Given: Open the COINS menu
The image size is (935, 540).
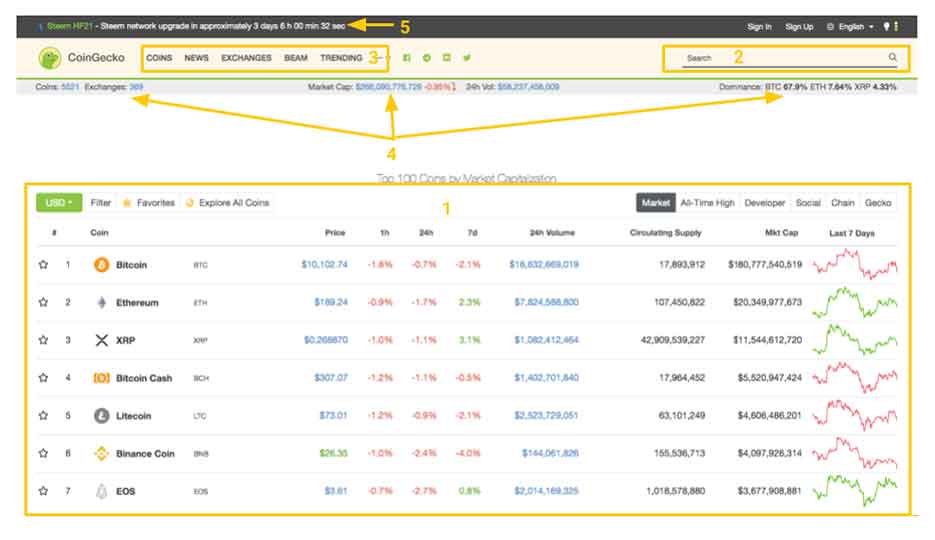Looking at the screenshot, I should click(x=159, y=58).
